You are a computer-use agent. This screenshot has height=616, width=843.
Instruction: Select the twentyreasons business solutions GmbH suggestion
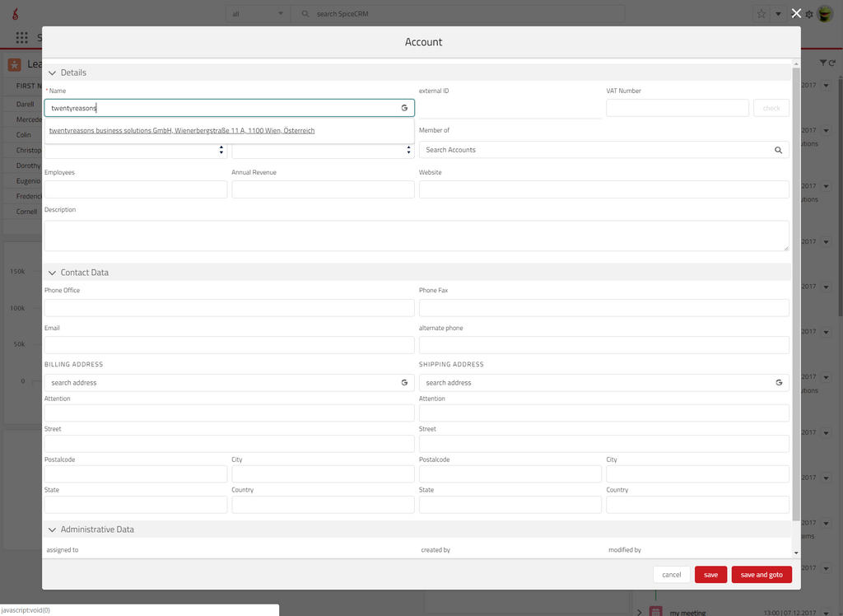pyautogui.click(x=182, y=130)
